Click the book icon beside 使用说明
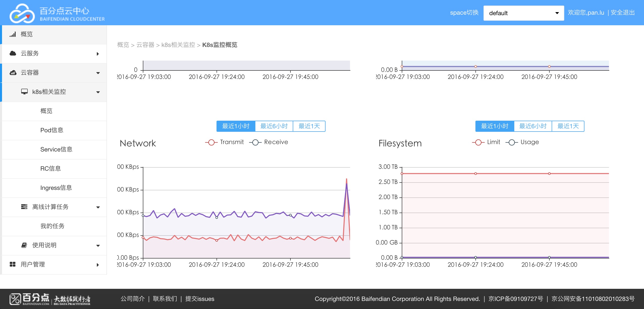The width and height of the screenshot is (644, 309). (24, 245)
